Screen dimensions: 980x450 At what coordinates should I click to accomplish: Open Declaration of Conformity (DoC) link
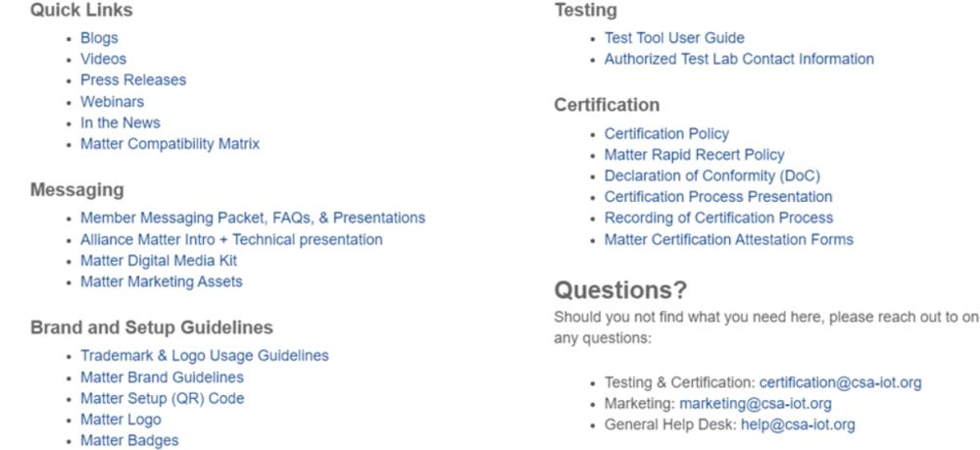pyautogui.click(x=711, y=176)
